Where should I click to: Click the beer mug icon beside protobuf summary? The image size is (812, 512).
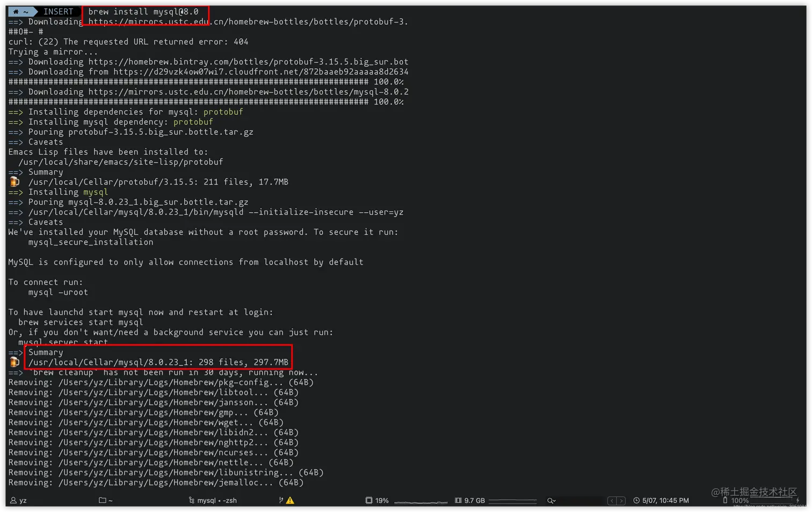point(15,182)
